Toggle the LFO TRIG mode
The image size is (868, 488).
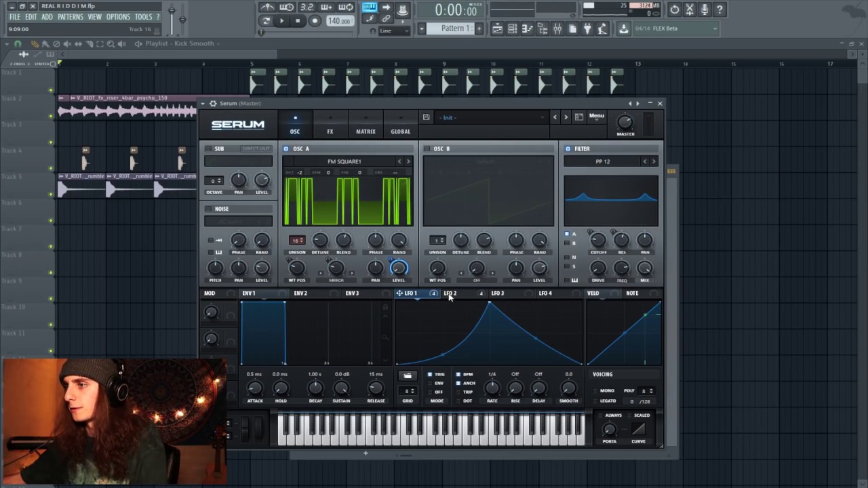click(x=430, y=374)
